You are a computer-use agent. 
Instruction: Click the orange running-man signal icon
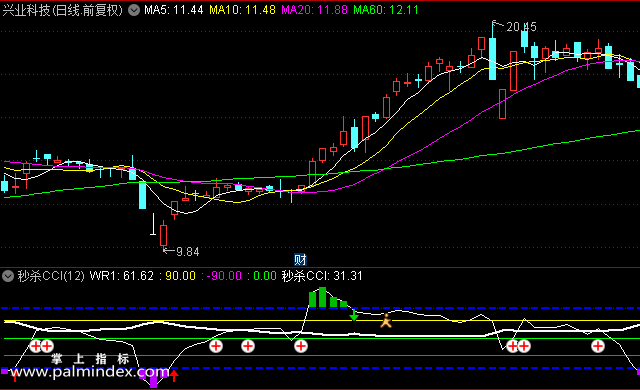click(386, 321)
